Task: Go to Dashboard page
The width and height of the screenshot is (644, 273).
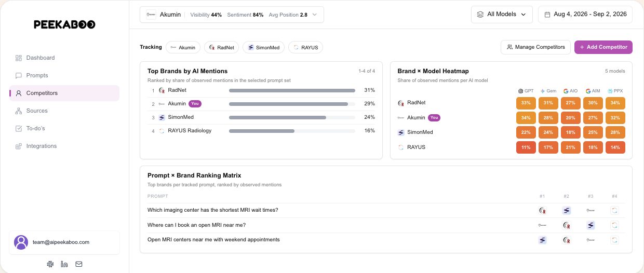Action: pyautogui.click(x=64, y=58)
